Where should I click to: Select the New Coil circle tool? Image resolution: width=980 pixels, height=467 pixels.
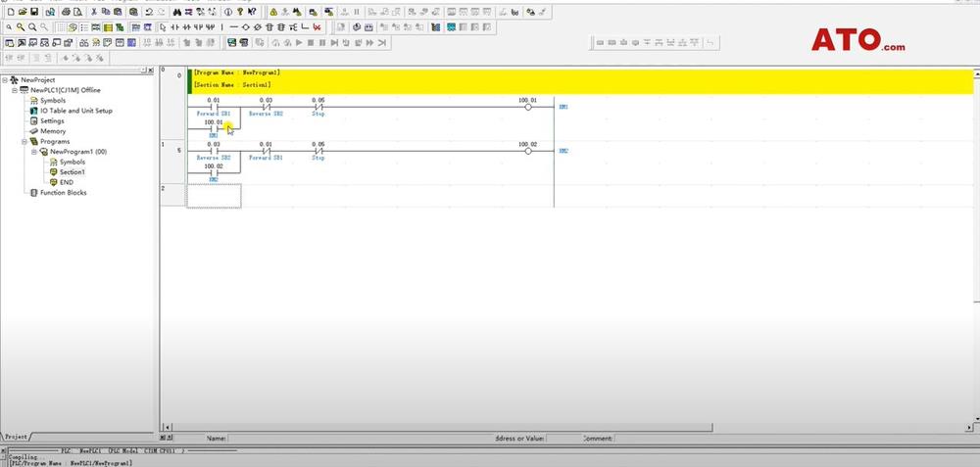point(244,27)
